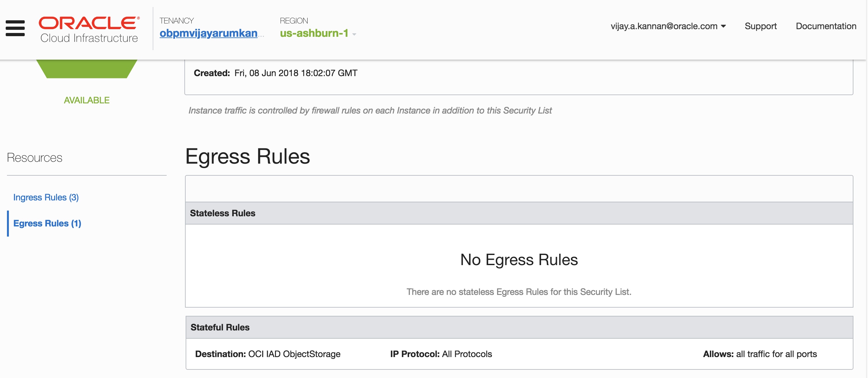Viewport: 868px width, 378px height.
Task: Click the Egress Rules page heading
Action: (247, 156)
